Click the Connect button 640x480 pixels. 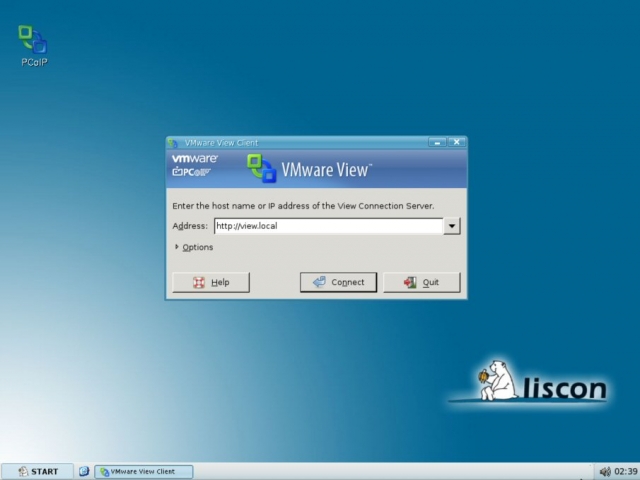(338, 282)
